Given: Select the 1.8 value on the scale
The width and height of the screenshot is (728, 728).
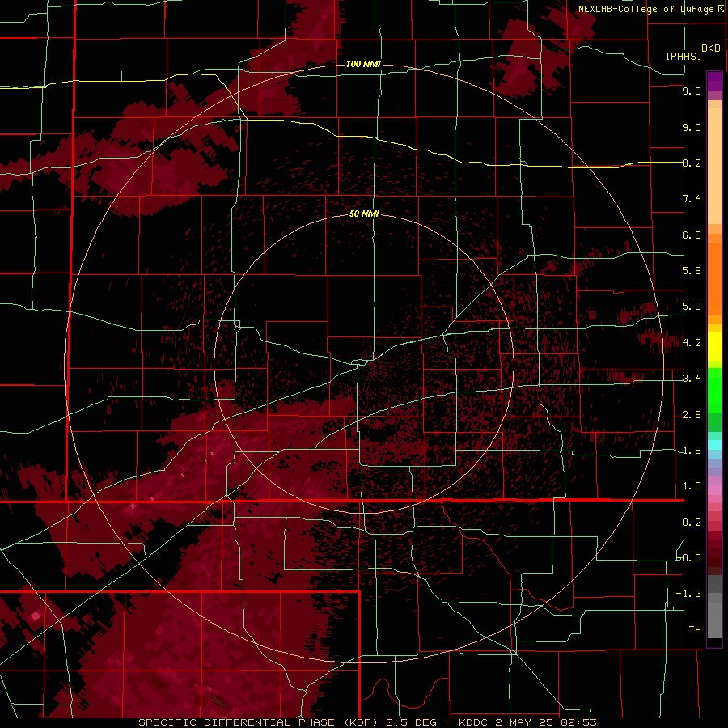Looking at the screenshot, I should [692, 451].
